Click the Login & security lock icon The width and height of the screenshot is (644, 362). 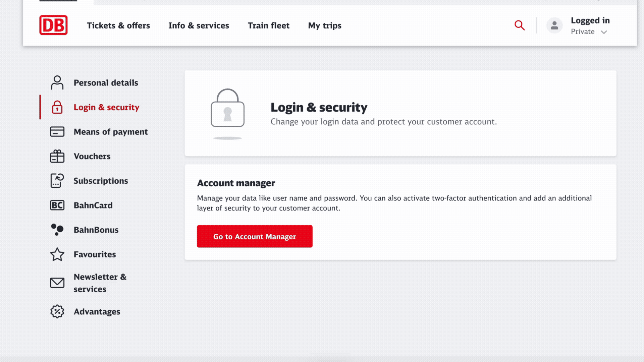[57, 107]
